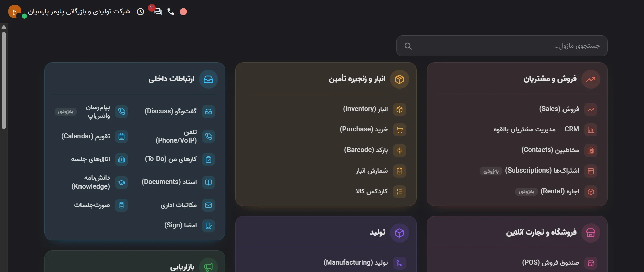Open the Sign (امضا) pen icon
The height and width of the screenshot is (272, 644).
click(208, 226)
